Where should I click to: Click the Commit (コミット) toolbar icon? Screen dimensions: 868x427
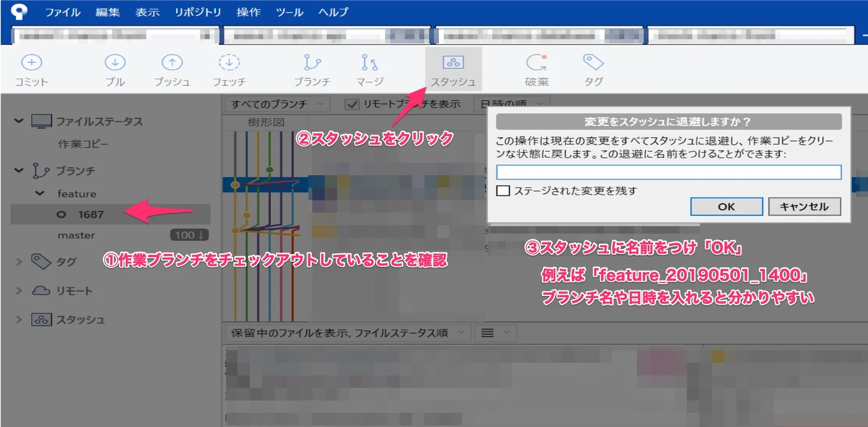point(32,62)
